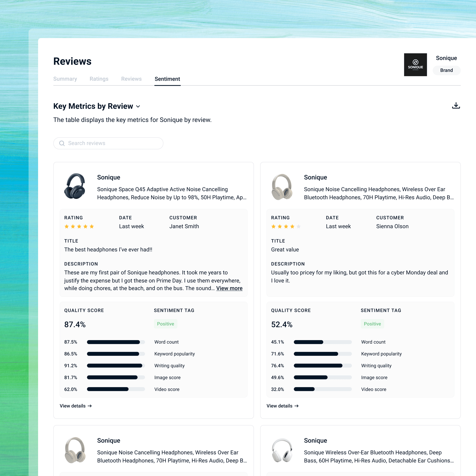Image resolution: width=476 pixels, height=476 pixels.
Task: Click the Sonique Space Q45 product title
Action: click(x=172, y=193)
